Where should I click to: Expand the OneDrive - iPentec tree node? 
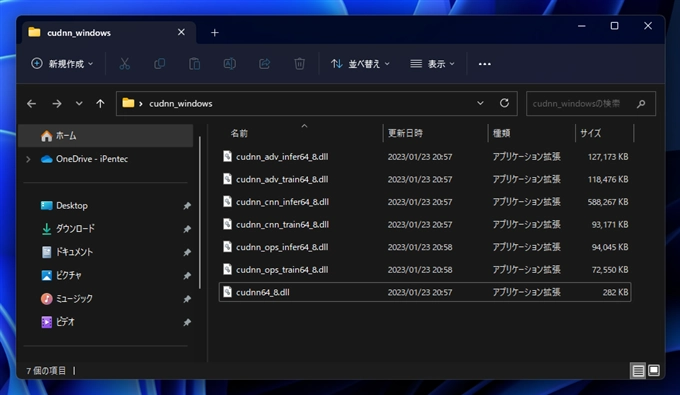pos(28,159)
